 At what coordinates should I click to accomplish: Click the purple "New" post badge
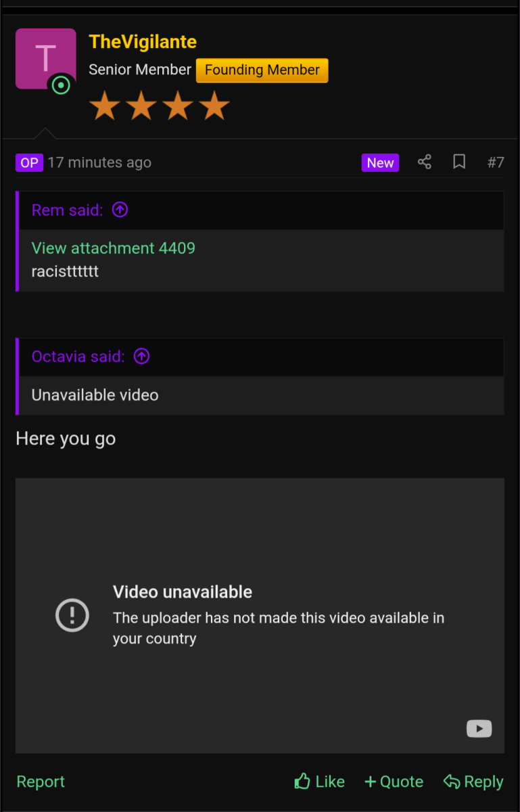380,162
